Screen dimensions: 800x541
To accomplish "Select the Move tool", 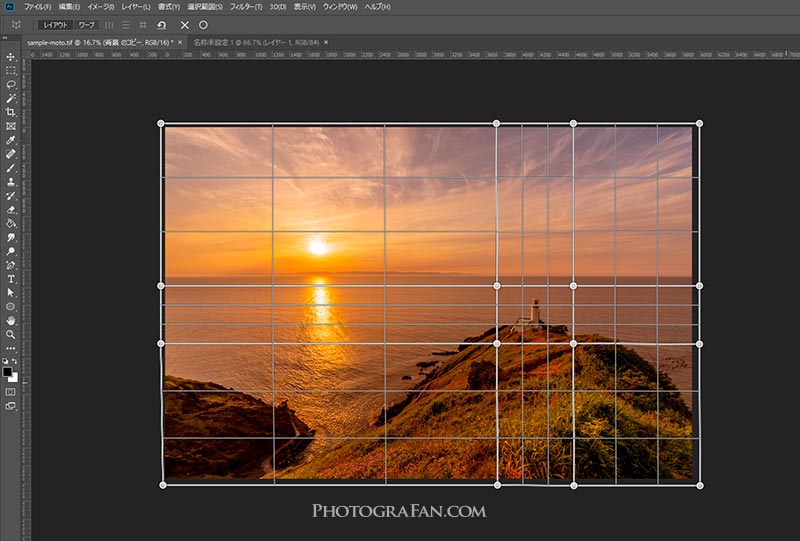I will (10, 57).
